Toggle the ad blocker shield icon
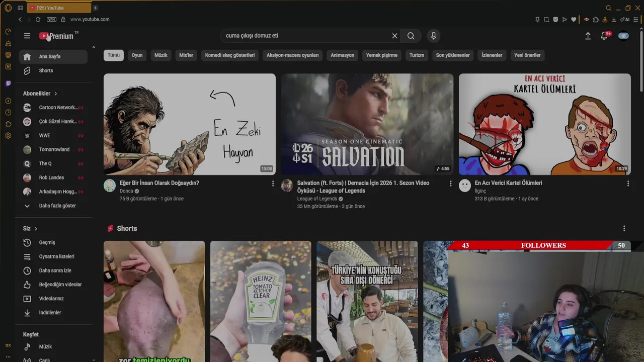The width and height of the screenshot is (644, 362). click(x=555, y=19)
